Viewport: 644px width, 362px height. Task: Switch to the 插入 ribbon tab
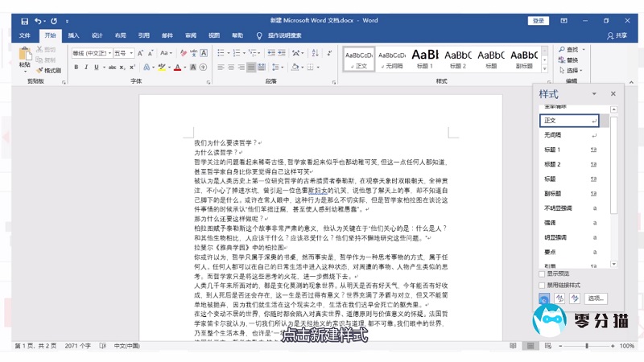click(x=73, y=35)
